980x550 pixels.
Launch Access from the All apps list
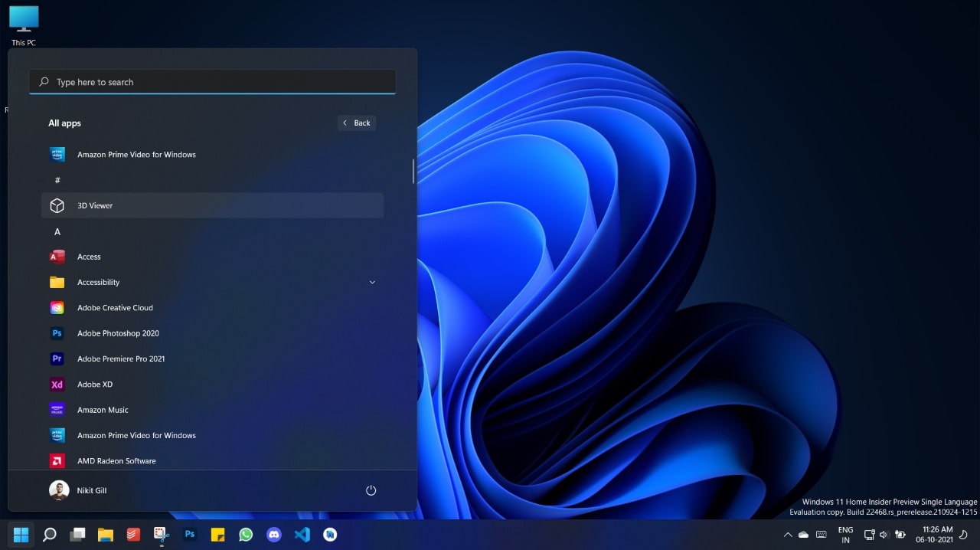[x=212, y=257]
